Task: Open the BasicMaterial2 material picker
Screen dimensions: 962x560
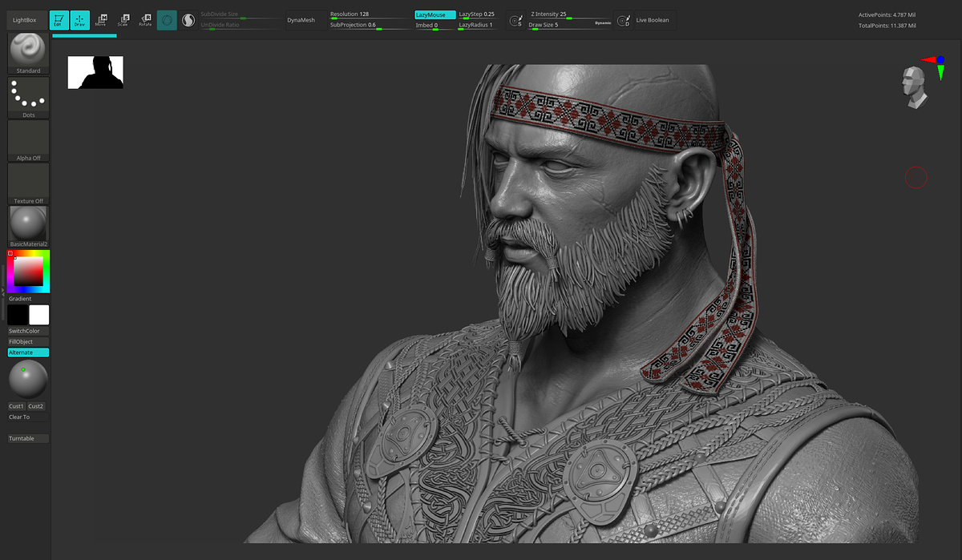Action: [x=28, y=227]
